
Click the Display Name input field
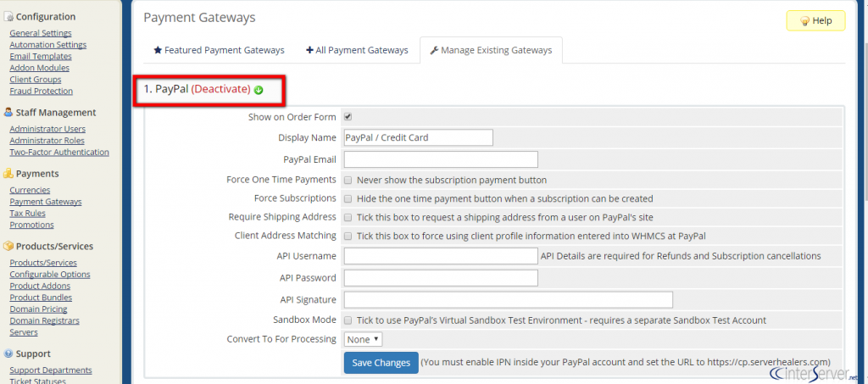click(x=419, y=137)
